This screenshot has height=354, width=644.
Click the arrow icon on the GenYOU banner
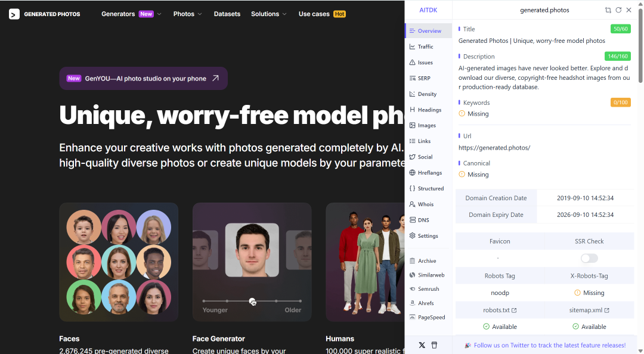[216, 78]
